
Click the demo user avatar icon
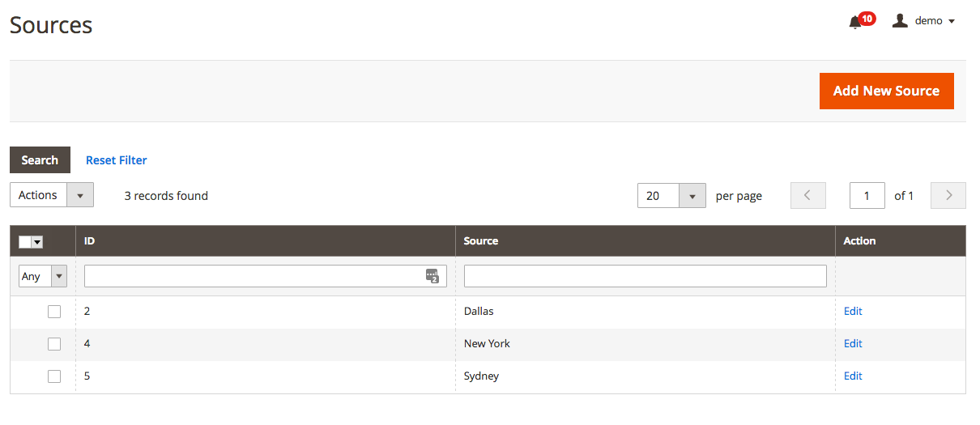pyautogui.click(x=900, y=21)
